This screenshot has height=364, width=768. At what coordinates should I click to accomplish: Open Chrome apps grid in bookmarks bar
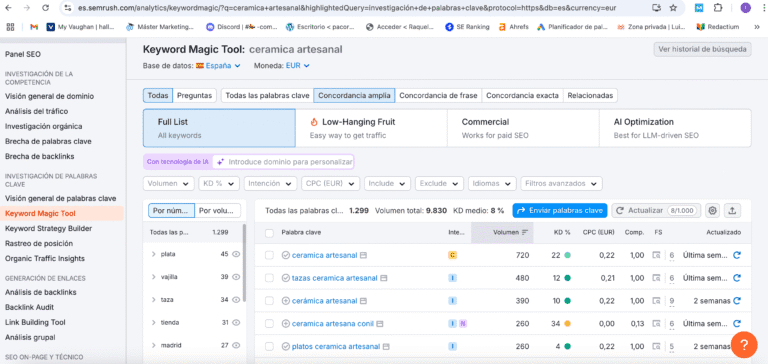[x=10, y=27]
